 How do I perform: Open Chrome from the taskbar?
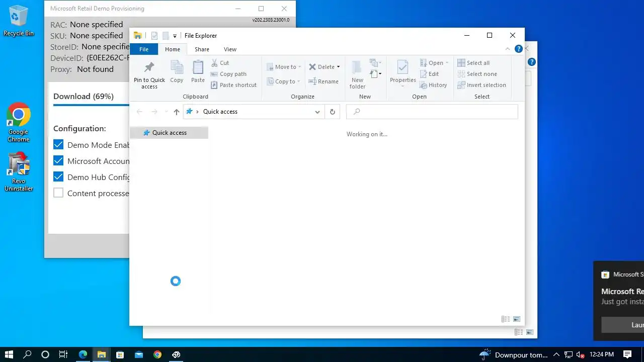pos(157,354)
